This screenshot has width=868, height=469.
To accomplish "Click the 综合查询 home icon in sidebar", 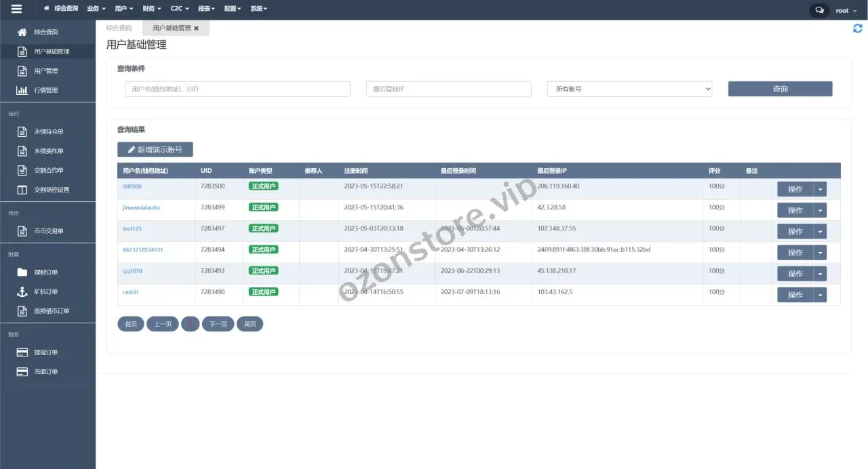I will [x=22, y=32].
